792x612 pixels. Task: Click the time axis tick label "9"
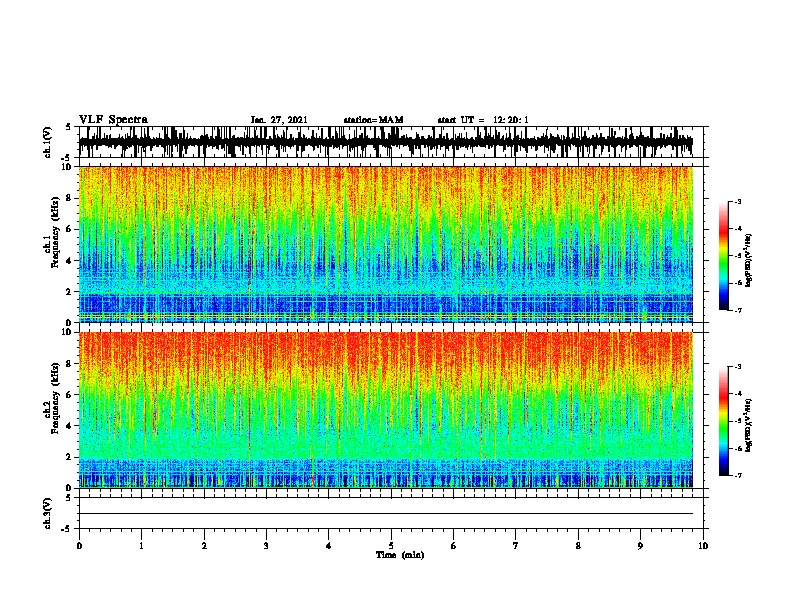coord(640,546)
